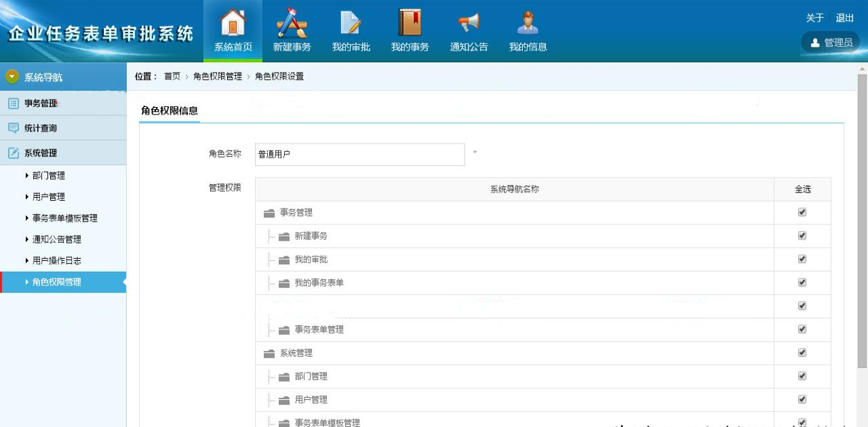Image resolution: width=868 pixels, height=427 pixels.
Task: Collapse the 系统导航 sidebar header arrow
Action: tap(12, 77)
